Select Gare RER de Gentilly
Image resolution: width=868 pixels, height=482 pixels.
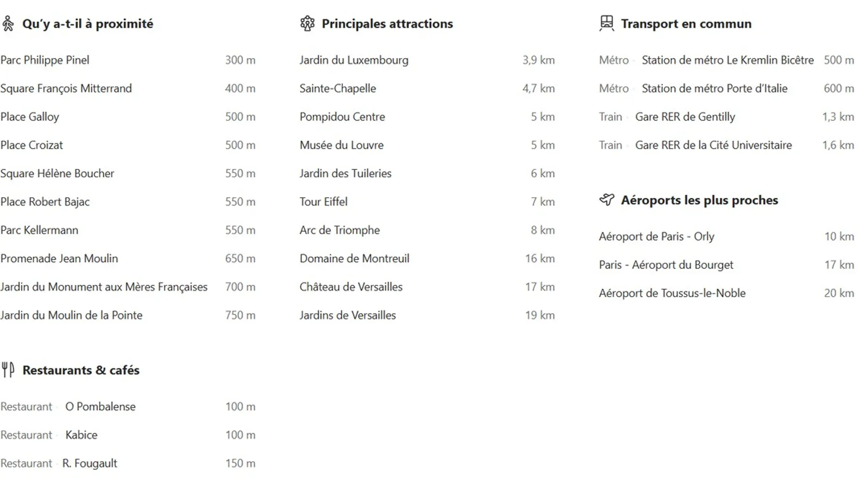point(685,117)
